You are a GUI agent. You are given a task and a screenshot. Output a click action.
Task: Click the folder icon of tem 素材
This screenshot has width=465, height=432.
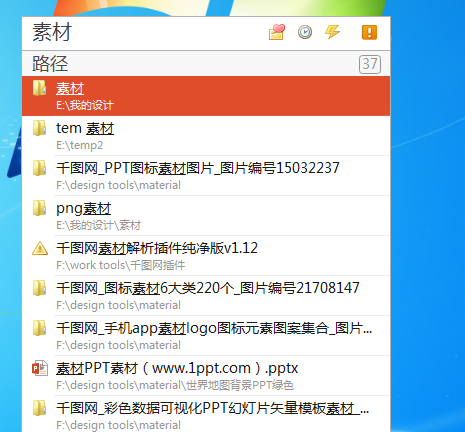coord(40,128)
